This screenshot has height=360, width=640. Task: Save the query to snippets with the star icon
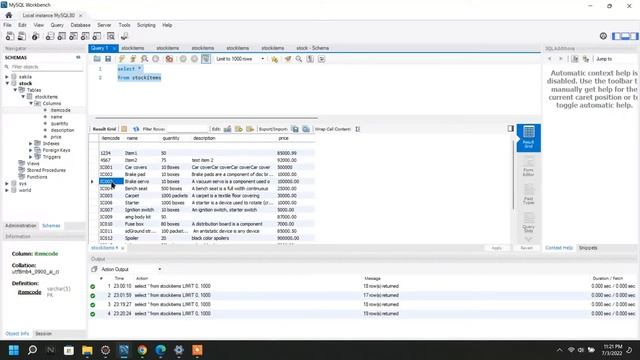click(274, 59)
